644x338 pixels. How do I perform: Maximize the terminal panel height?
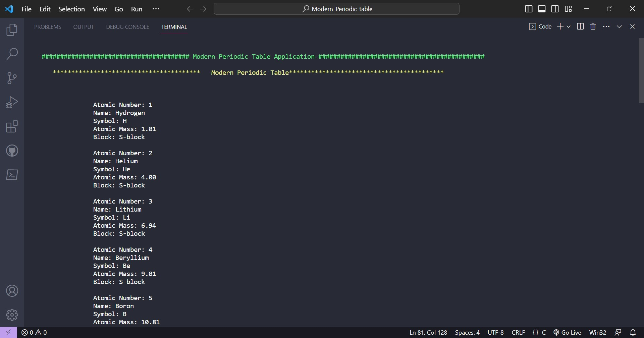coord(620,26)
